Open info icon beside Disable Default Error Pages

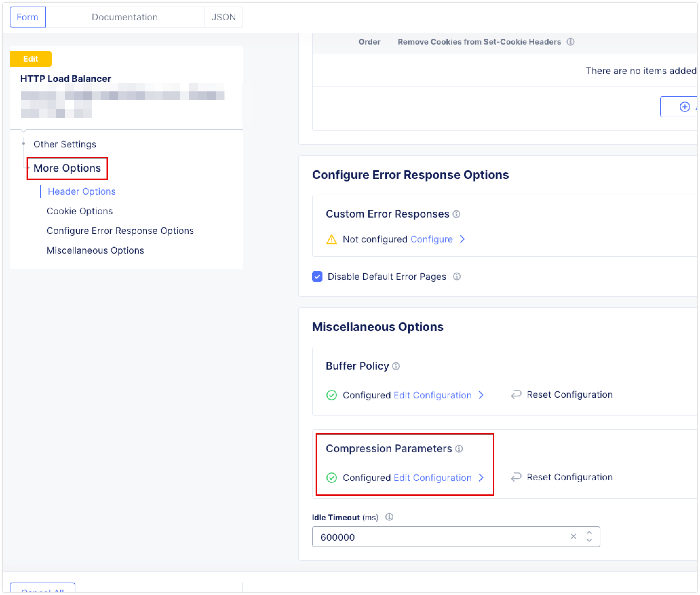coord(457,277)
